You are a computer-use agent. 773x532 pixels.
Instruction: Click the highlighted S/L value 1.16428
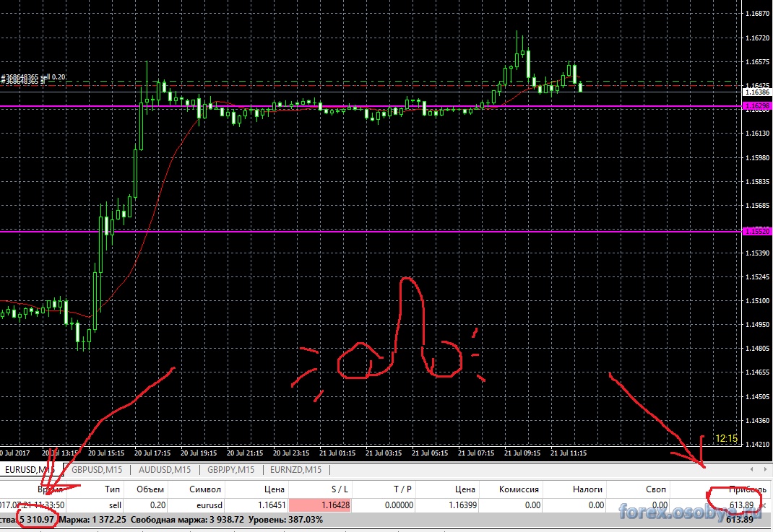coord(319,505)
